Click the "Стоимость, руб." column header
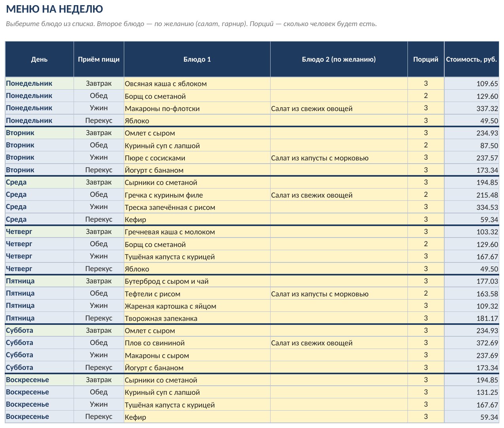The height and width of the screenshot is (428, 504). tap(472, 59)
